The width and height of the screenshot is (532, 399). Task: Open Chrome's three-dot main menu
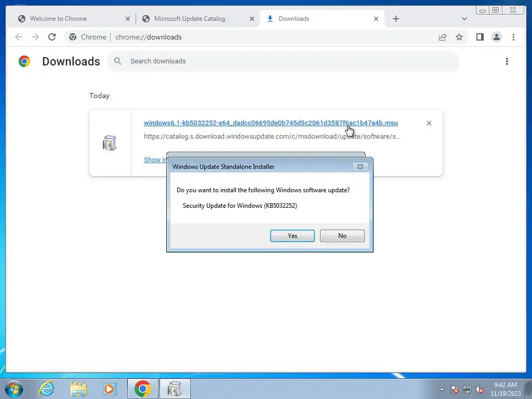[x=513, y=37]
